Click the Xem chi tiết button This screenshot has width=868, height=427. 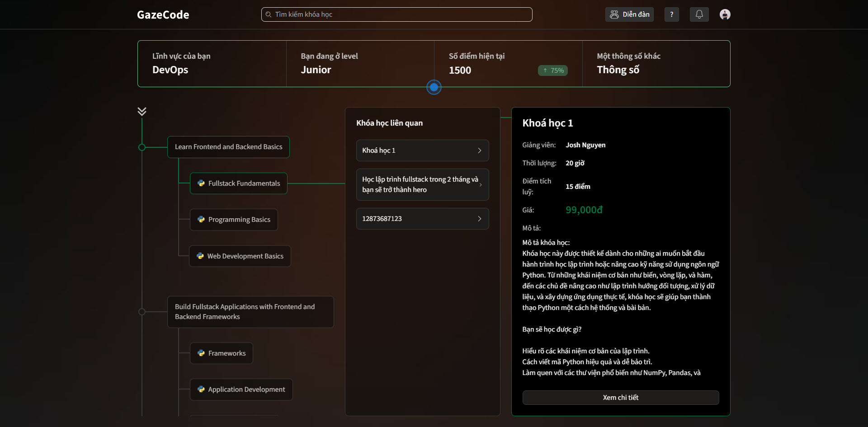pos(620,398)
